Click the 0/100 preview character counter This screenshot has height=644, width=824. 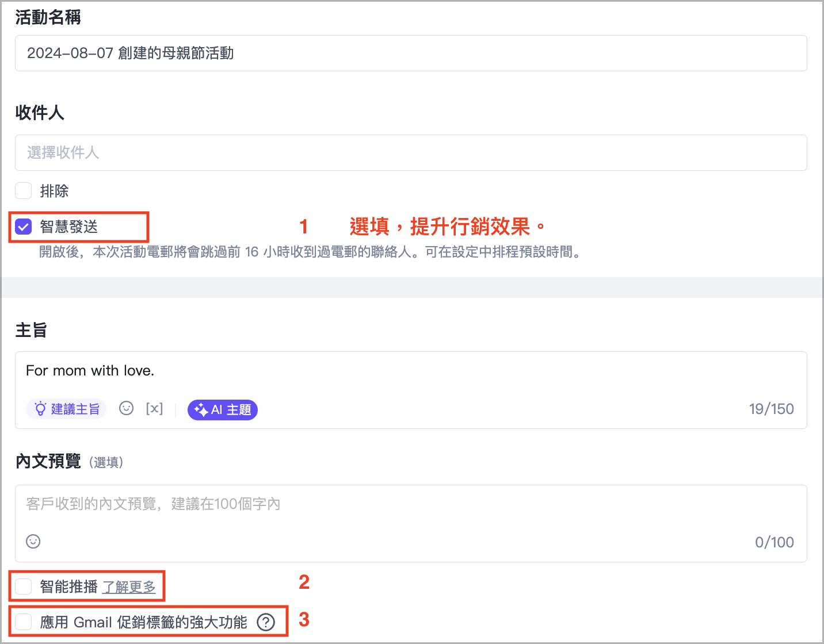pos(774,542)
